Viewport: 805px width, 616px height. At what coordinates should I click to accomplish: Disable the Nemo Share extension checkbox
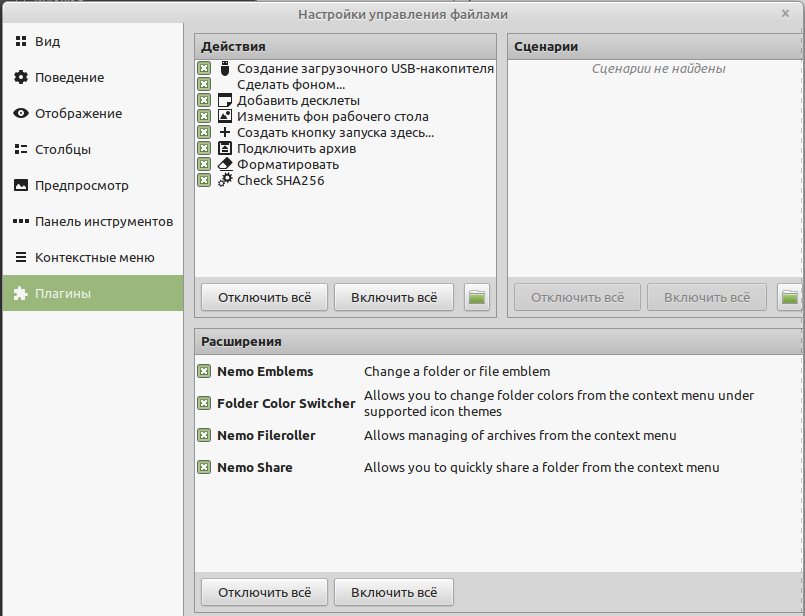point(203,467)
